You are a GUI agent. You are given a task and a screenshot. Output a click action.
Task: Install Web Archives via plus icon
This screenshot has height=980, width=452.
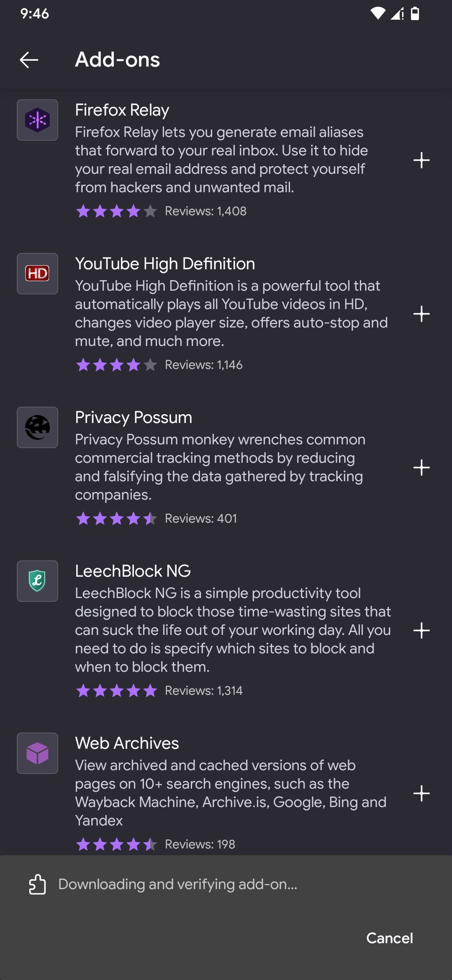[421, 794]
